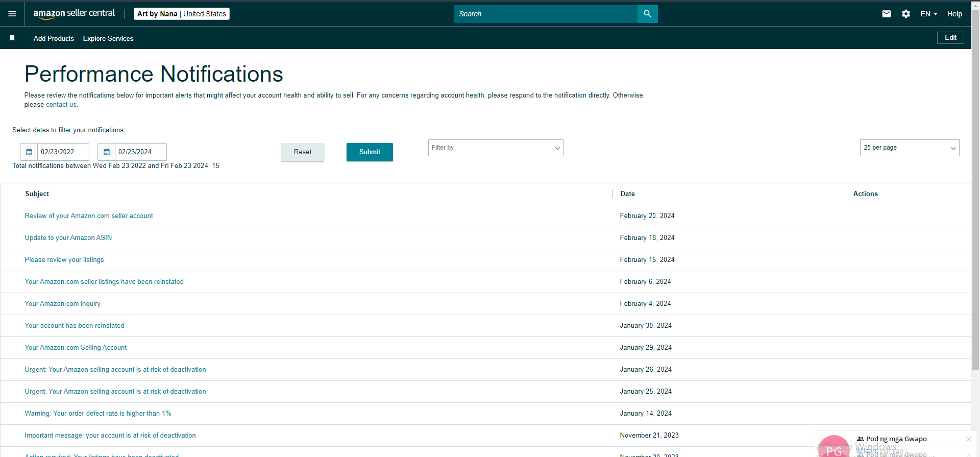Click the bookmark icon in the favorites bar
This screenshot has height=457, width=980.
click(x=12, y=38)
